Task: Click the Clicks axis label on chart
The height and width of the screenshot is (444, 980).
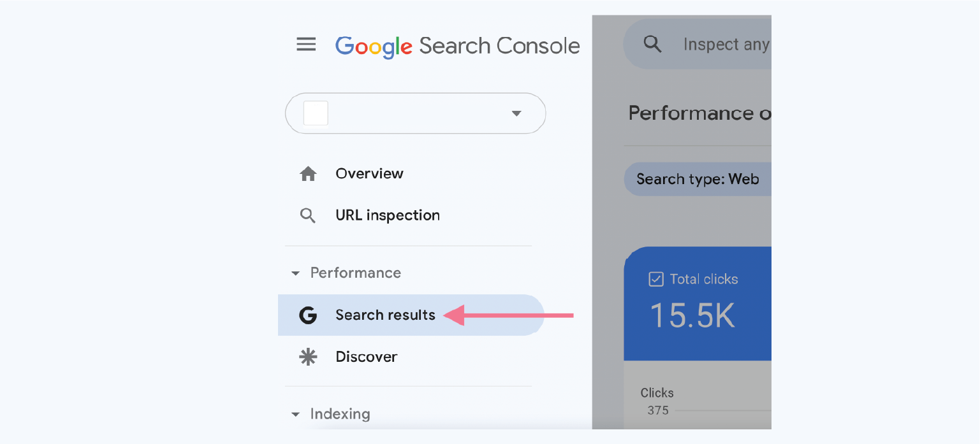Action: pos(657,393)
